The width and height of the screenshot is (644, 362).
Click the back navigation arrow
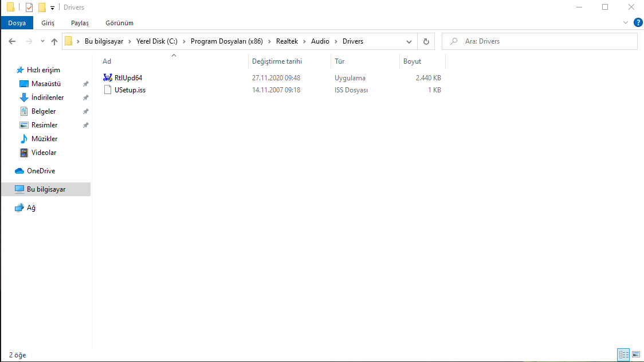[x=13, y=41]
